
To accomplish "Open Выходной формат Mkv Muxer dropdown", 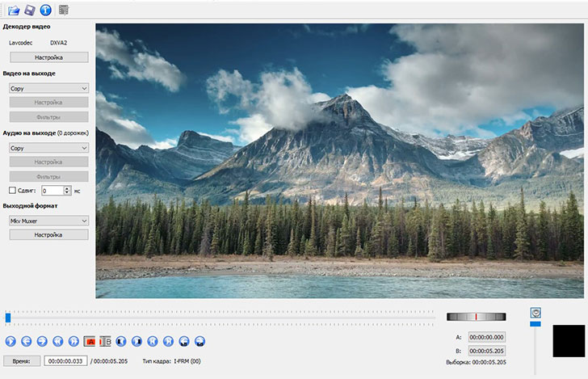I will 48,220.
